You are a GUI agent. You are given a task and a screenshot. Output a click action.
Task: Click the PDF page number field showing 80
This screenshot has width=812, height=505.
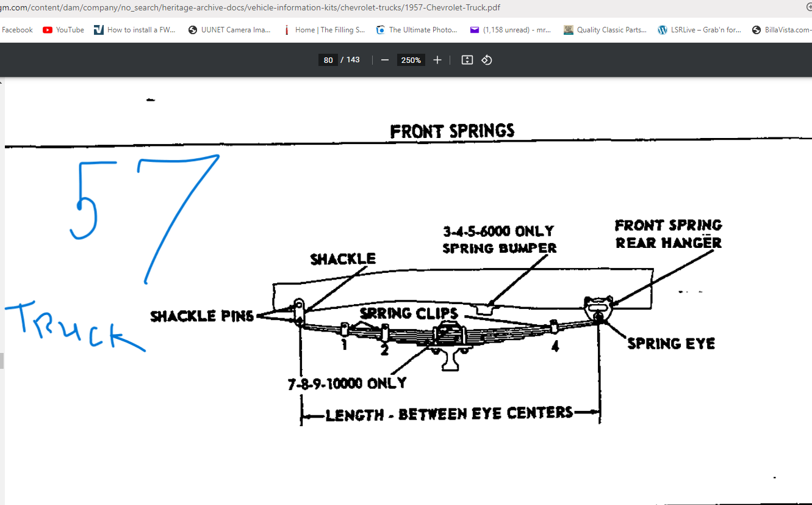click(x=328, y=60)
